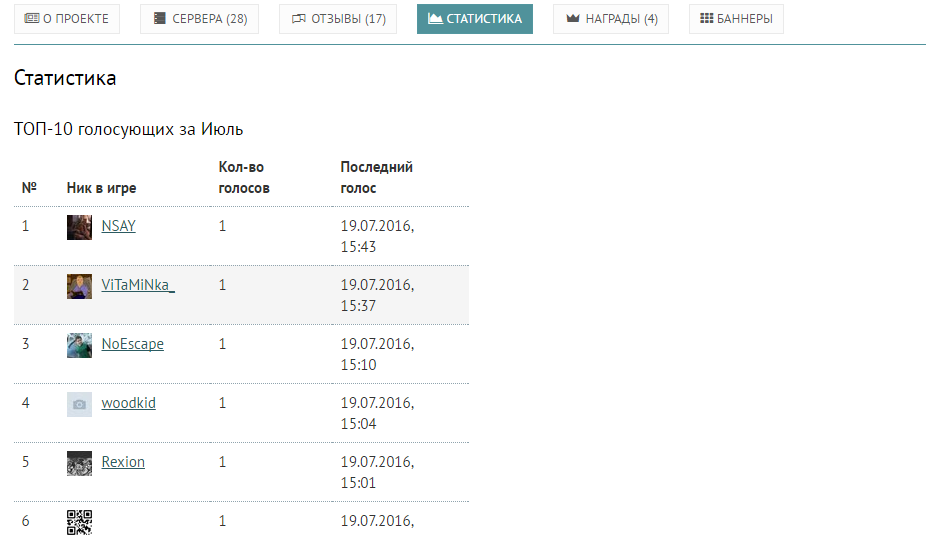Open NSAY player profile link
This screenshot has height=536, width=926.
click(119, 226)
